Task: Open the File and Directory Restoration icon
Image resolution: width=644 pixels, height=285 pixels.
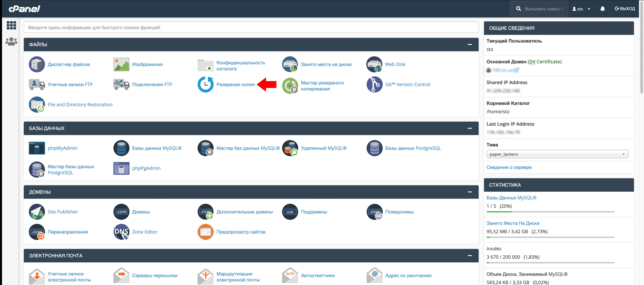Action: [37, 105]
